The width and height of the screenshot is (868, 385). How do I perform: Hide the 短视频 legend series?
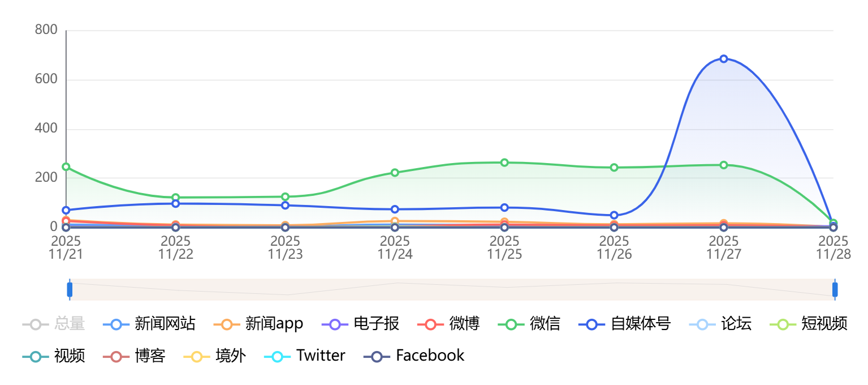809,324
